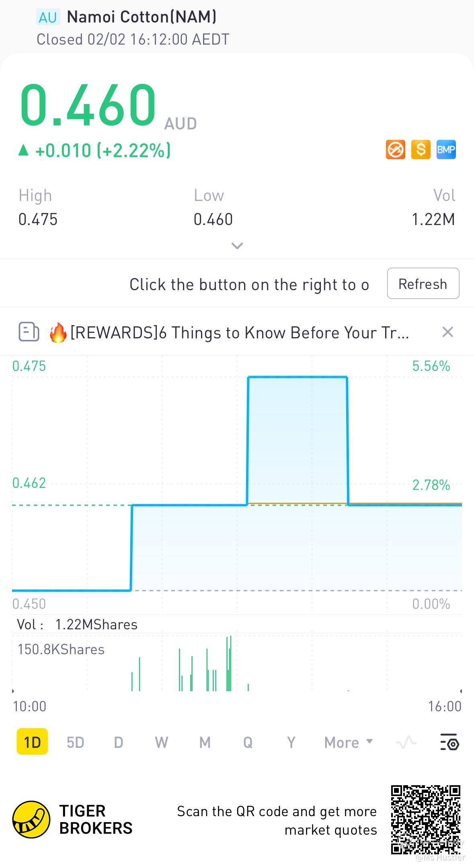Open the REWARDS 6 Things to Know link
Screen dimensions: 474x868
(239, 333)
